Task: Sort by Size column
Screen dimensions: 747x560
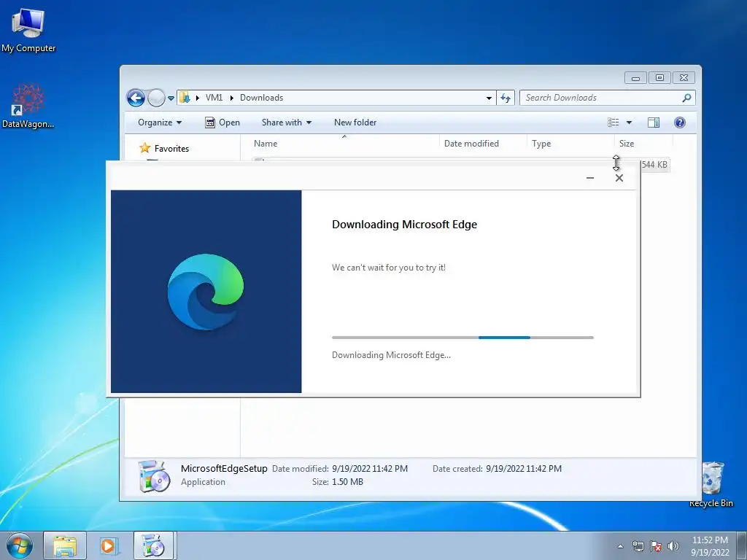Action: 643,144
